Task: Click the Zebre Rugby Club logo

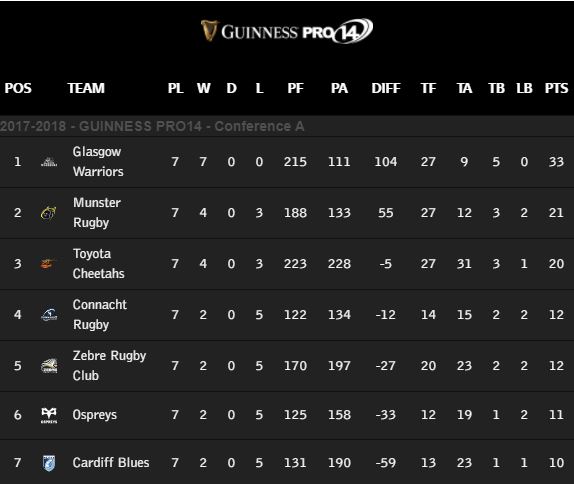Action: pyautogui.click(x=49, y=366)
